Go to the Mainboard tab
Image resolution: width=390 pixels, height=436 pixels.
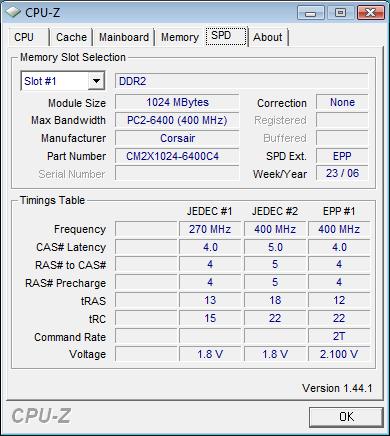point(124,37)
